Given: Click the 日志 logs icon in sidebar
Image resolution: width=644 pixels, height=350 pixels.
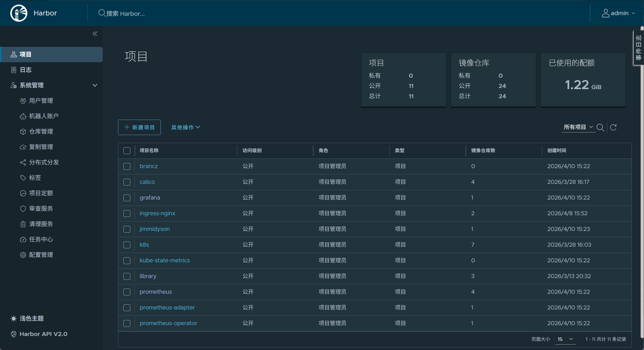Looking at the screenshot, I should pos(13,70).
